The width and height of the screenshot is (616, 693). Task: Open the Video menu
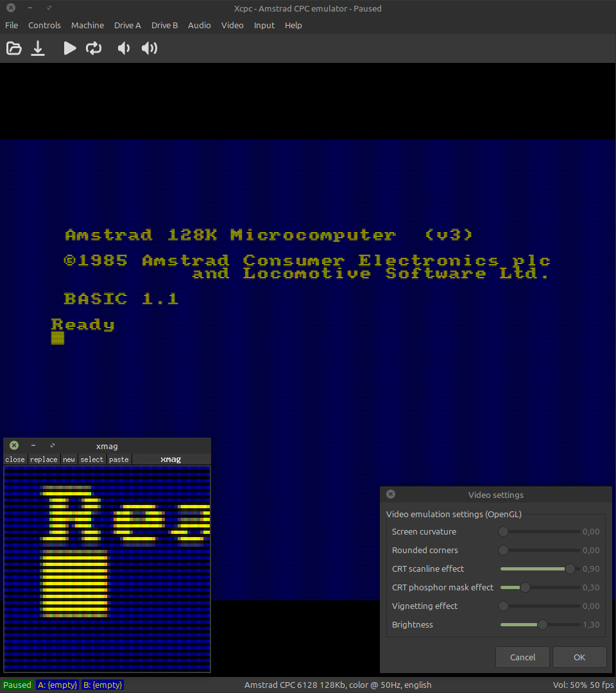(x=232, y=26)
